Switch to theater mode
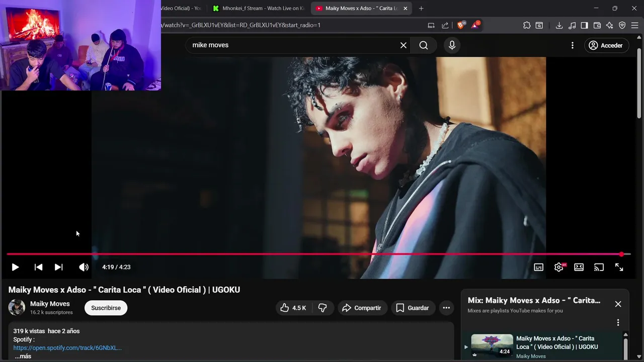 (x=579, y=267)
